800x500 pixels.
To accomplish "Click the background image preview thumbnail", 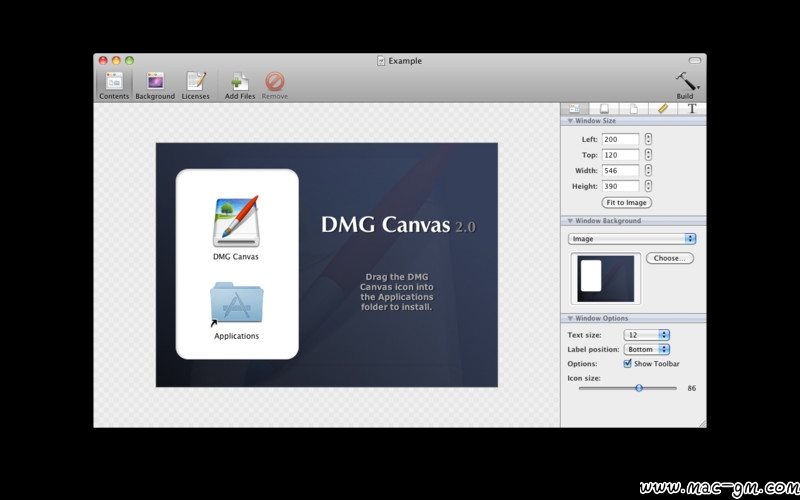I will click(x=606, y=279).
